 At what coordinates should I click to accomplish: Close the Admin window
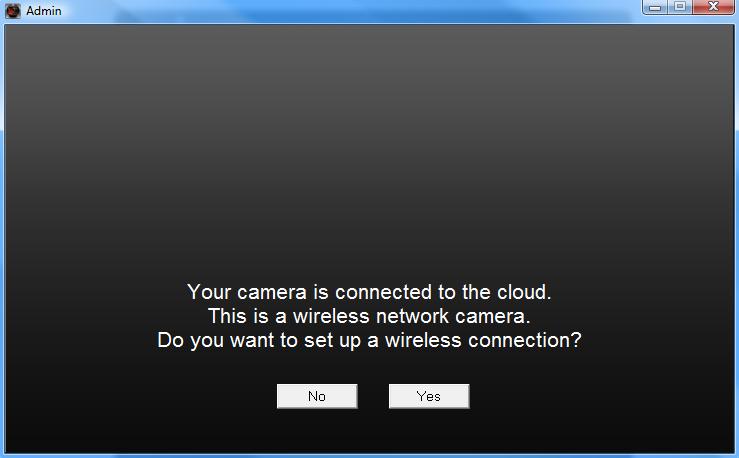click(x=713, y=7)
